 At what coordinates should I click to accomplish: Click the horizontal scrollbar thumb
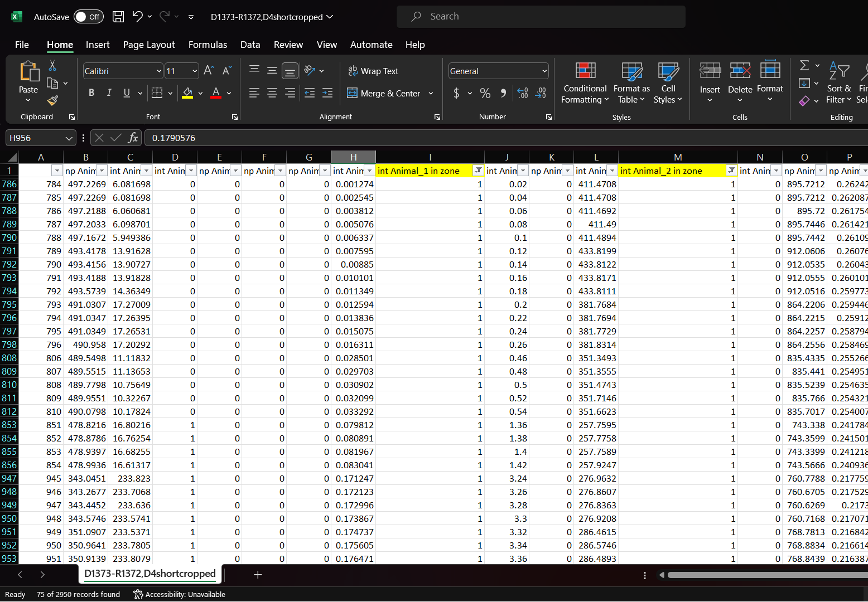click(x=768, y=575)
